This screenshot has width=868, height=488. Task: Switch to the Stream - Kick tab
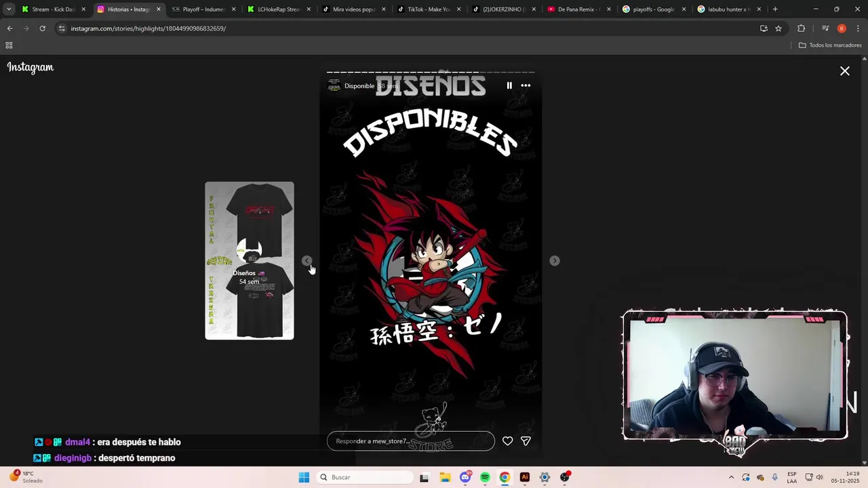coord(53,9)
